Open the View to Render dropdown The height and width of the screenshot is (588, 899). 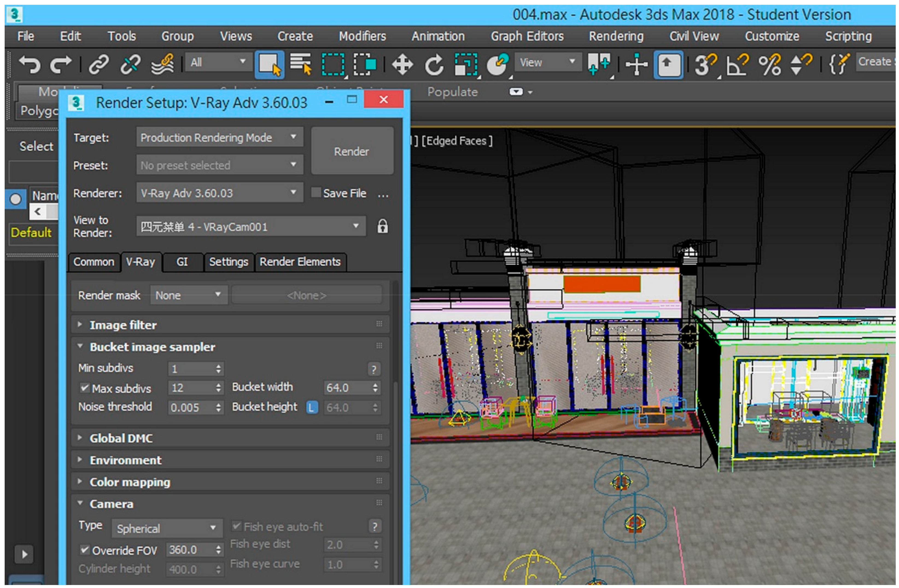tap(251, 226)
